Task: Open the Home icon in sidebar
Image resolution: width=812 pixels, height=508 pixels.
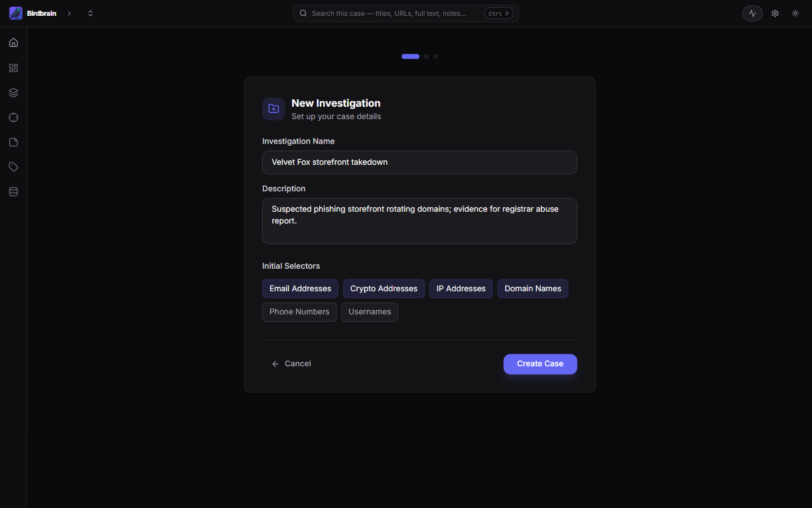Action: pos(14,43)
